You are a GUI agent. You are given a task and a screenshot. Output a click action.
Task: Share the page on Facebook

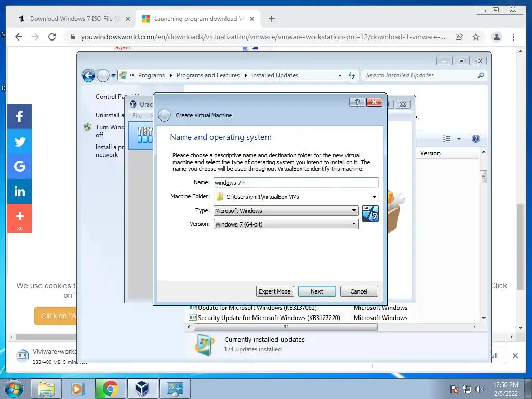[20, 116]
